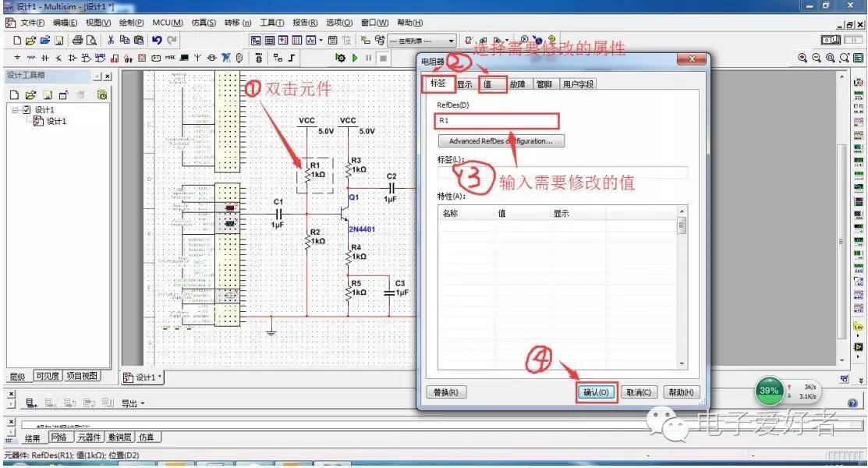This screenshot has height=468, width=868.
Task: Click the RefDes input field containing R1
Action: [497, 121]
